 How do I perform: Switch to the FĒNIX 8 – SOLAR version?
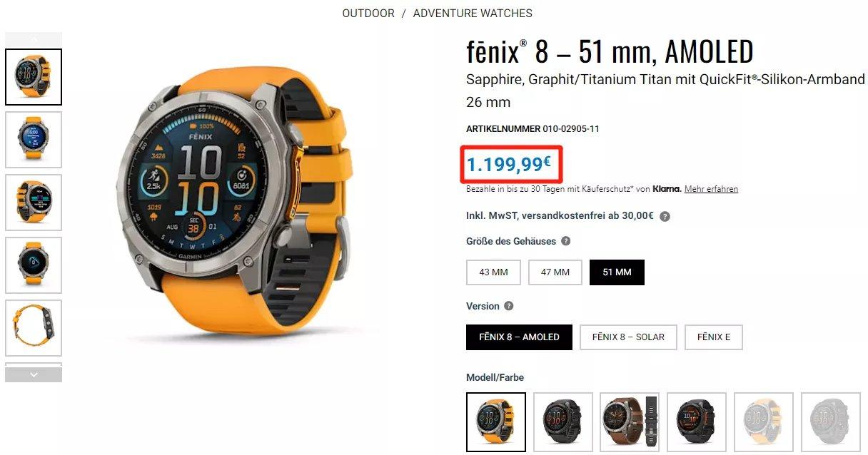tap(628, 337)
